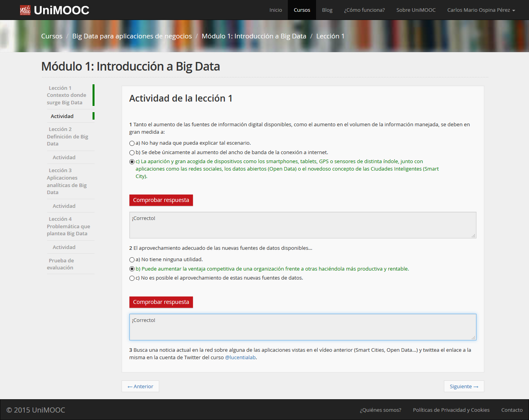Image resolution: width=529 pixels, height=420 pixels.
Task: Select question 2 option a) No tiene ninguna utilidad
Action: click(x=132, y=260)
